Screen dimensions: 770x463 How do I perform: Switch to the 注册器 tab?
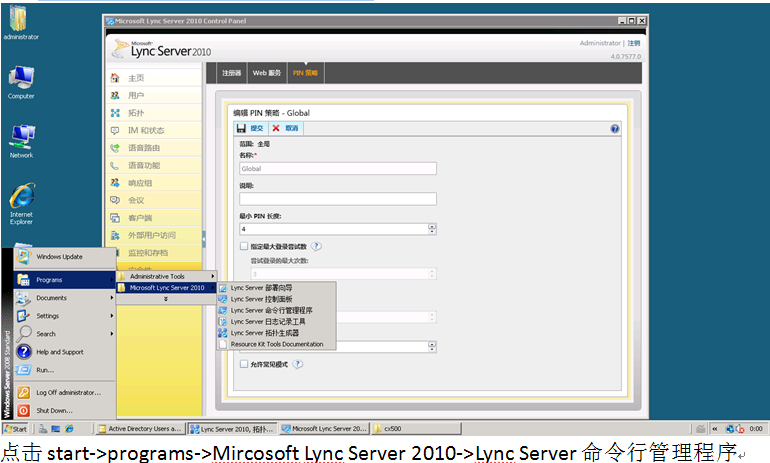(x=231, y=73)
